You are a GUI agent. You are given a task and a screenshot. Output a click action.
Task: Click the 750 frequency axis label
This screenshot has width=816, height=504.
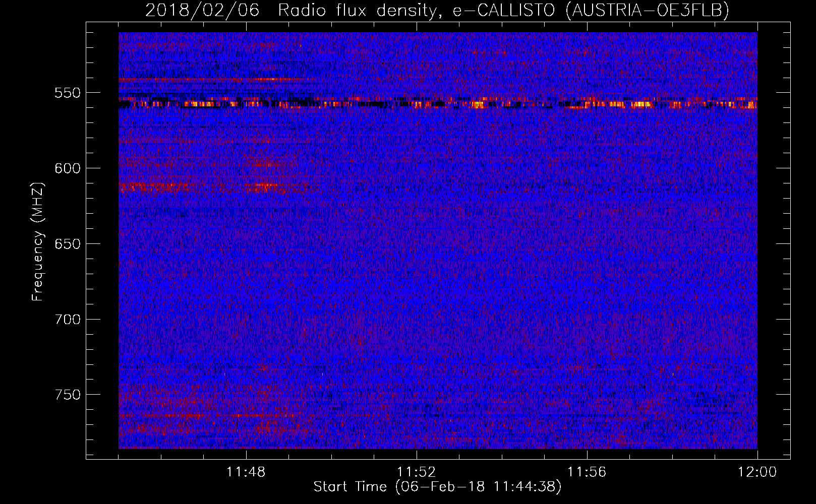tap(68, 395)
